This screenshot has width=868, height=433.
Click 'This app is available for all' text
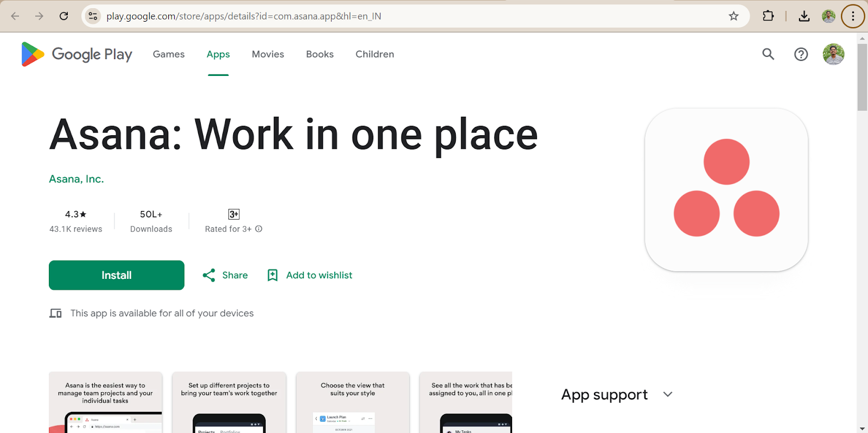162,314
